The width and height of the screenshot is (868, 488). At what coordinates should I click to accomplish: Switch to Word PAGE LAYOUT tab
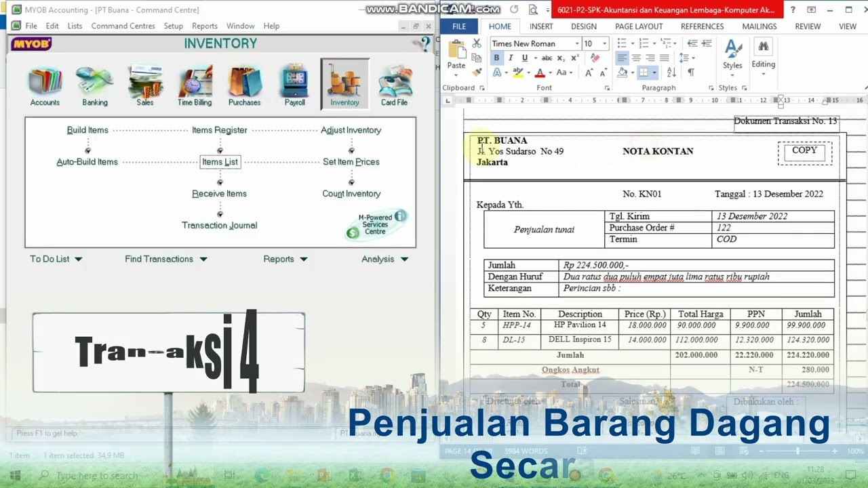click(639, 26)
